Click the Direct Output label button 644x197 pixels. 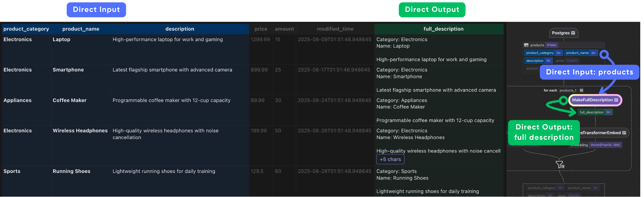point(432,10)
